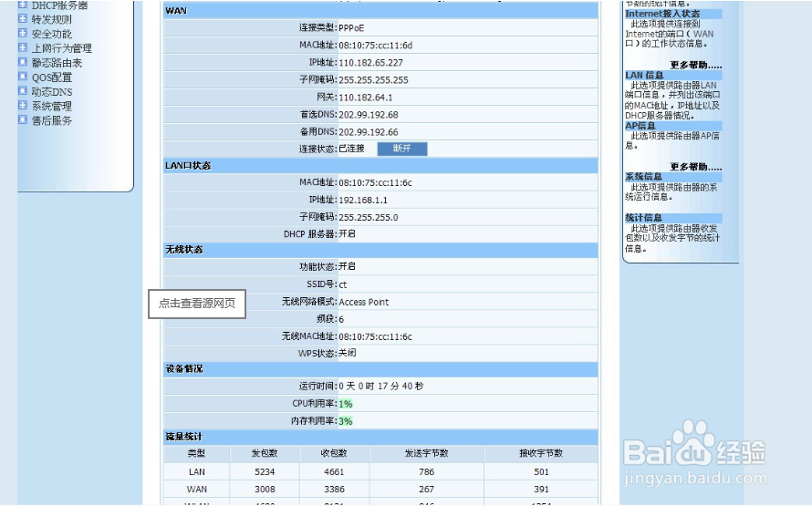This screenshot has width=812, height=506.
Task: Open the 动态DNS menu item
Action: [52, 92]
